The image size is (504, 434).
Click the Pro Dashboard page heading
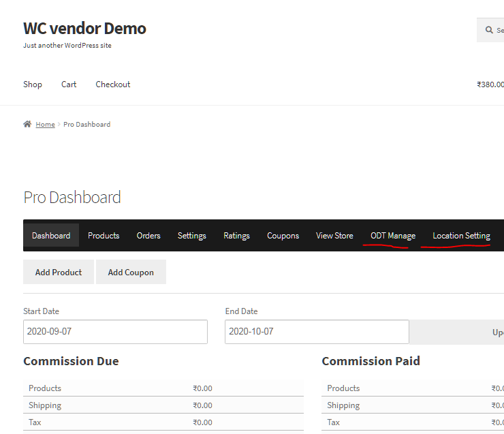tap(72, 197)
